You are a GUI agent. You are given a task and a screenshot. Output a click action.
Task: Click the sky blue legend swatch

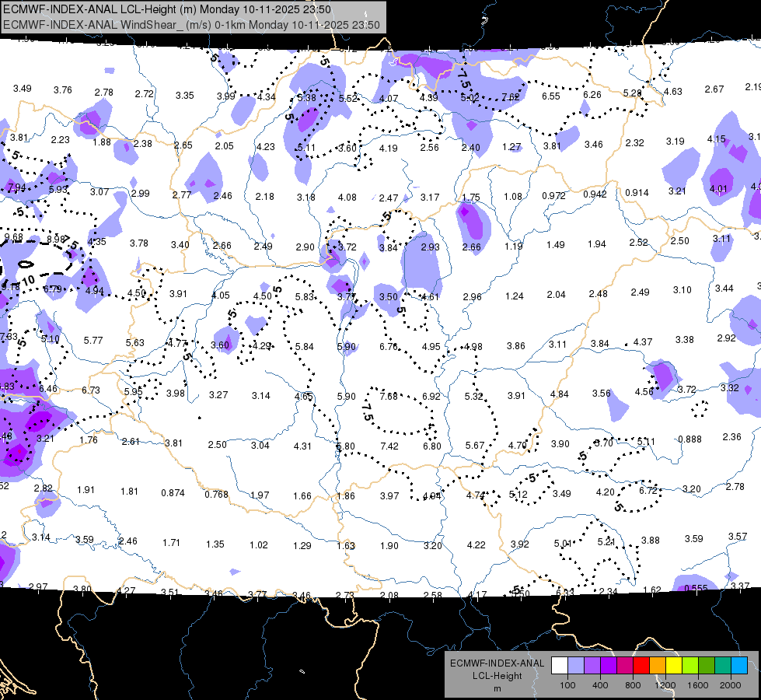click(739, 666)
